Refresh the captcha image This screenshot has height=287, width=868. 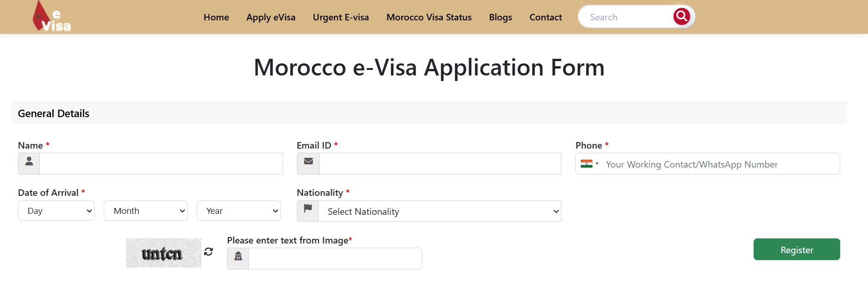pos(208,251)
